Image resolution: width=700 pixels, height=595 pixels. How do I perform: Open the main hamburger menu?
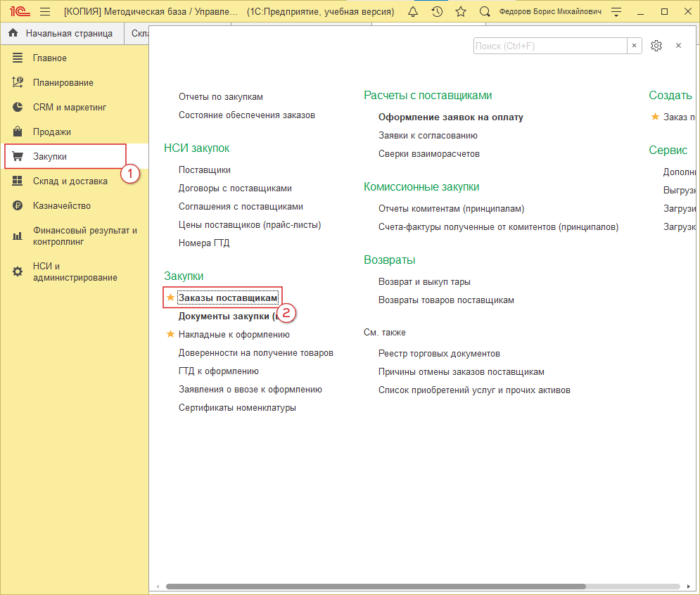point(45,12)
